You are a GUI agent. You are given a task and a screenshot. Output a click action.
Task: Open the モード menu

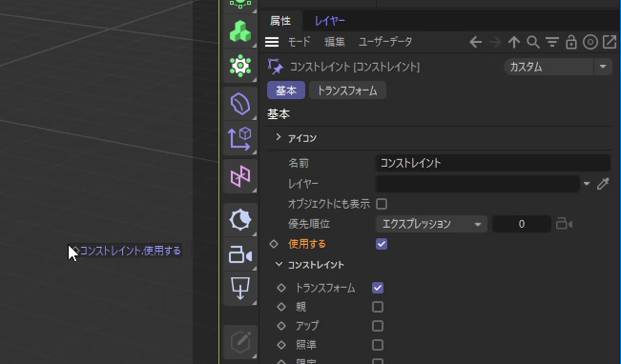coord(299,42)
